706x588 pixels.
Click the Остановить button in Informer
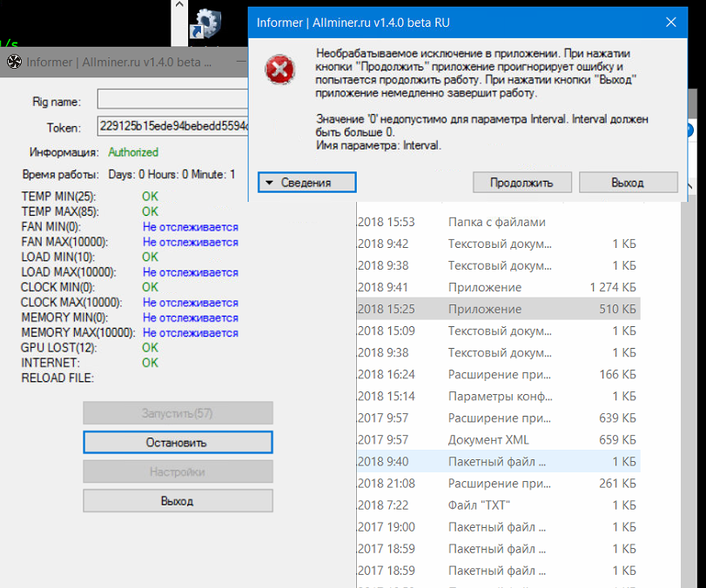coord(178,442)
